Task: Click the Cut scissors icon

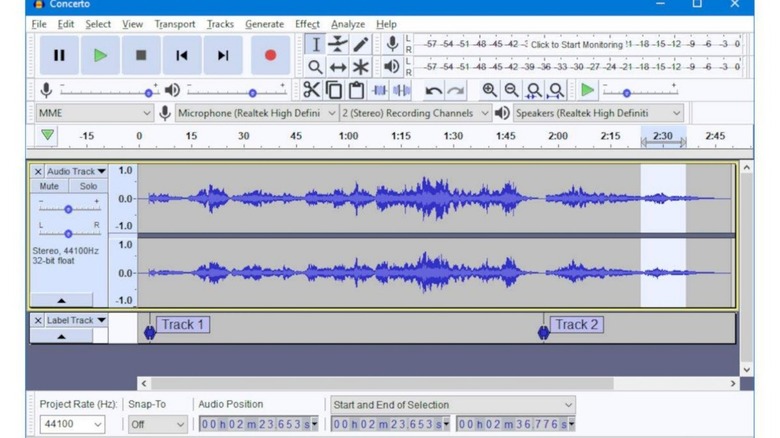Action: click(311, 90)
